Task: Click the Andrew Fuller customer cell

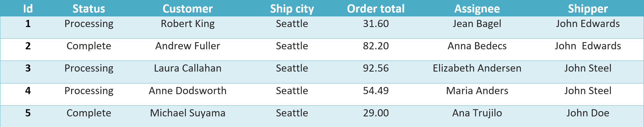Action: coord(188,46)
